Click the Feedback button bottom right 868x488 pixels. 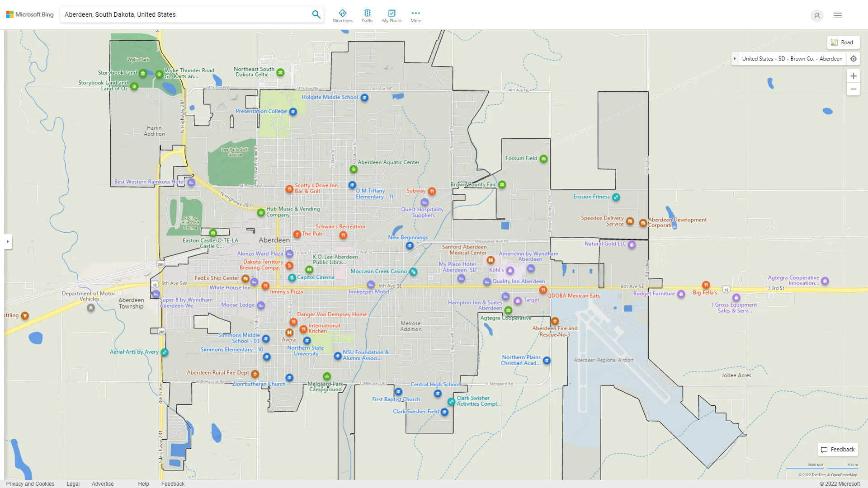point(837,449)
